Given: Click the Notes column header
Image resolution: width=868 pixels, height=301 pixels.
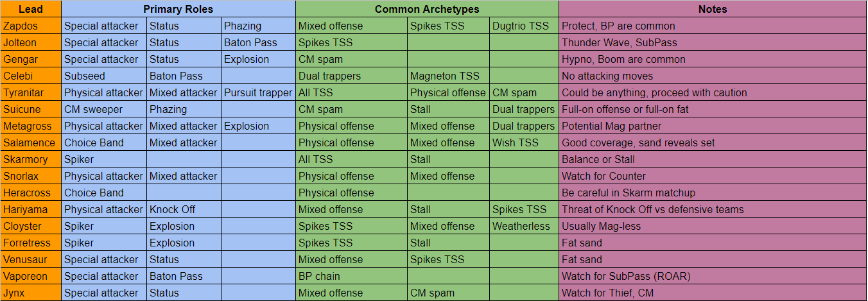Looking at the screenshot, I should click(713, 9).
